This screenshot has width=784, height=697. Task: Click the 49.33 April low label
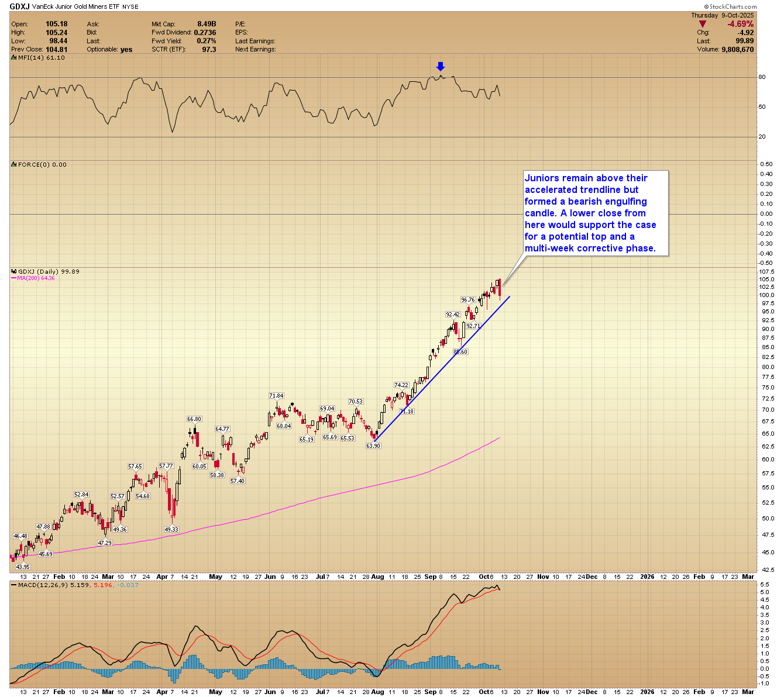[x=171, y=530]
